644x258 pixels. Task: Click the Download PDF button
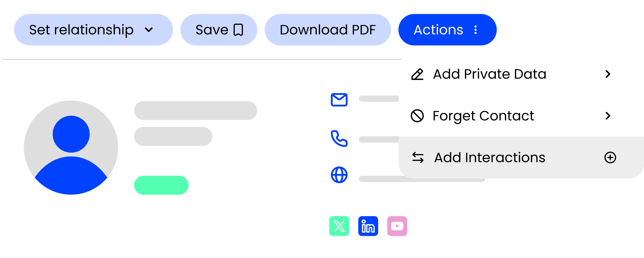pyautogui.click(x=327, y=30)
